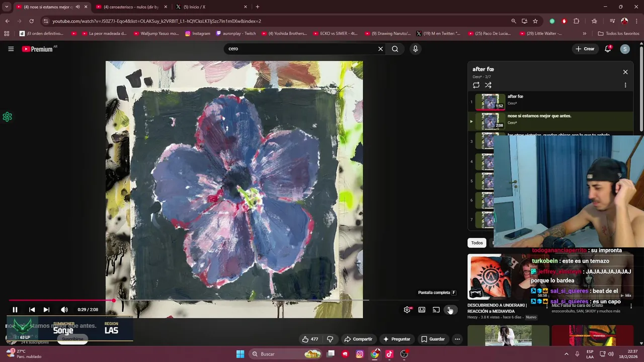
Task: Mute the video volume
Action: pos(64,310)
